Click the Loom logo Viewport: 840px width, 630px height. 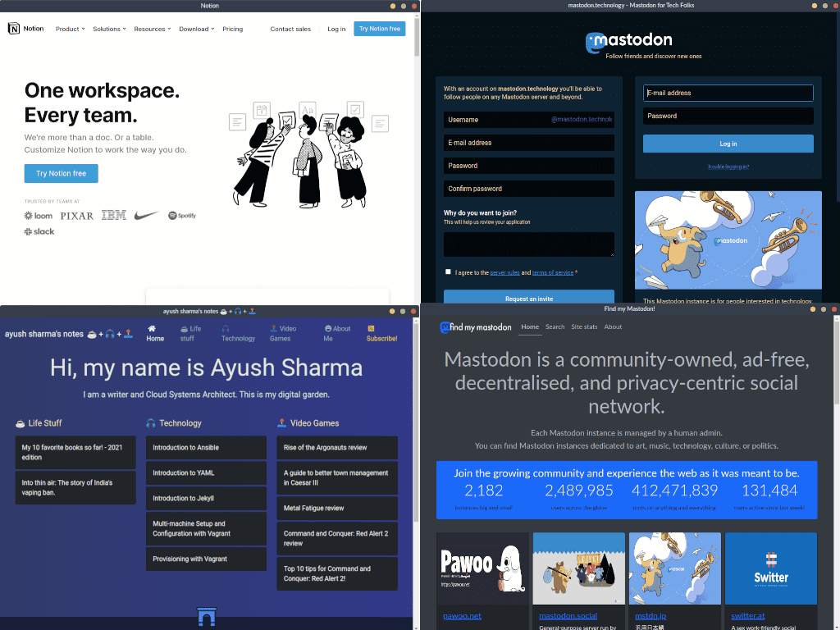[39, 216]
